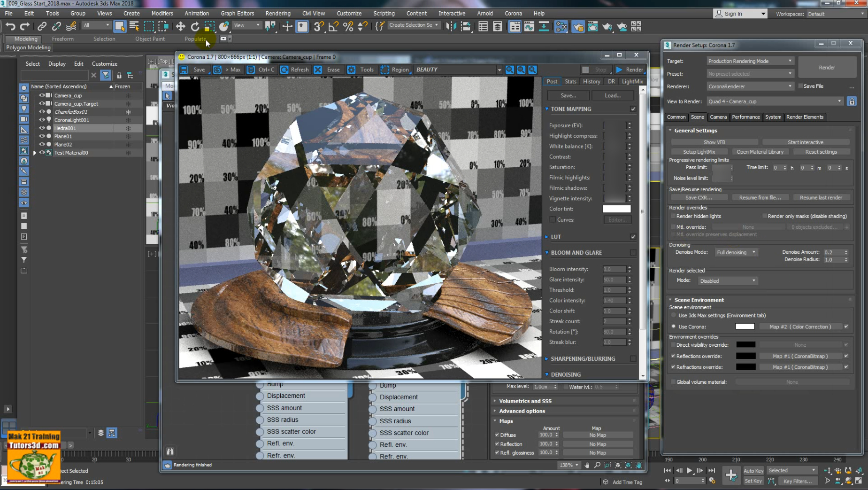Image resolution: width=868 pixels, height=490 pixels.
Task: Click the Select Object tool icon
Action: pos(120,27)
